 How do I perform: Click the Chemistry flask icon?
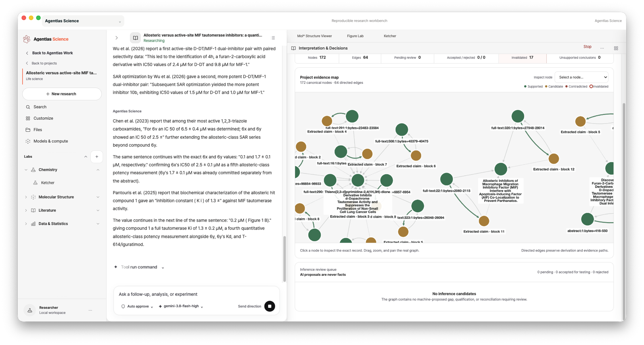pos(33,170)
